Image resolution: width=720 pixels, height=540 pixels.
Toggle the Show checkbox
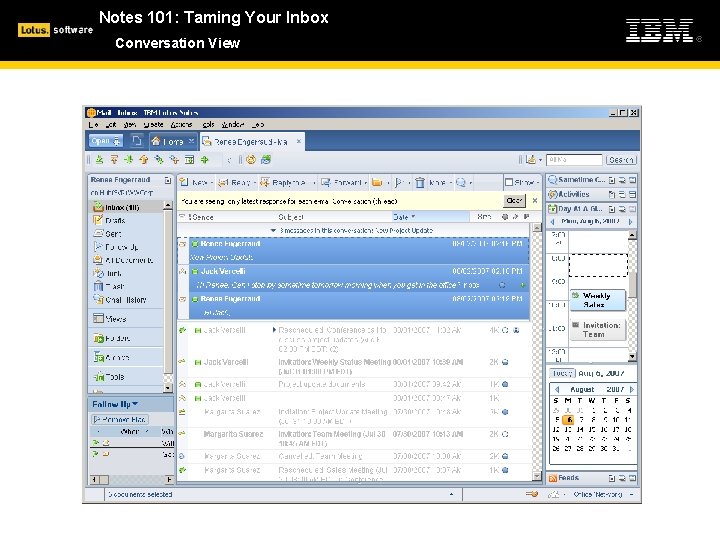509,182
